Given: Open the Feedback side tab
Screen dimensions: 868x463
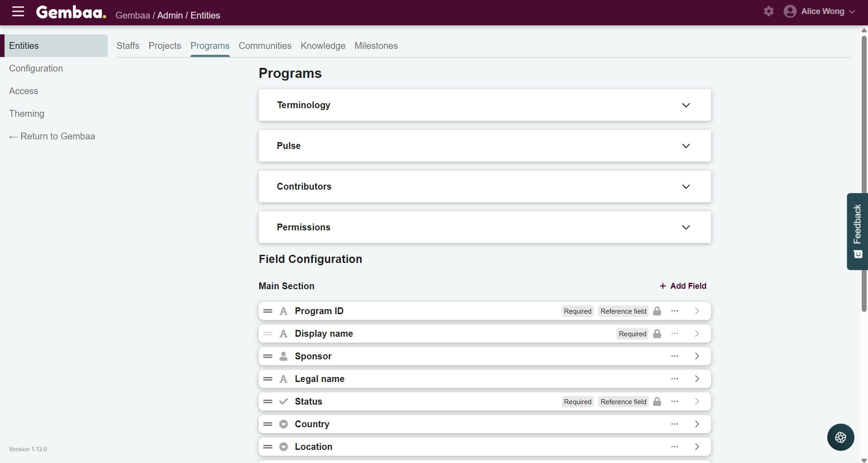Looking at the screenshot, I should (857, 231).
